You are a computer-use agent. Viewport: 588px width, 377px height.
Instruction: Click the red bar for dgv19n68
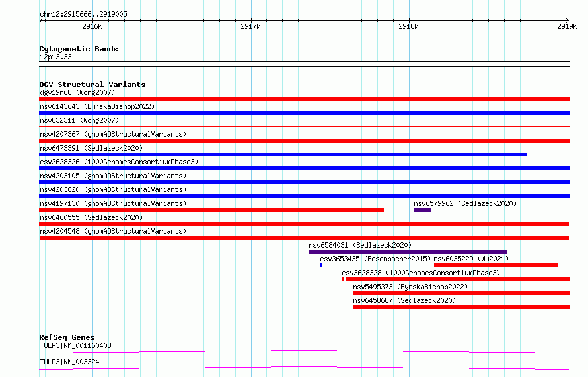tap(304, 99)
